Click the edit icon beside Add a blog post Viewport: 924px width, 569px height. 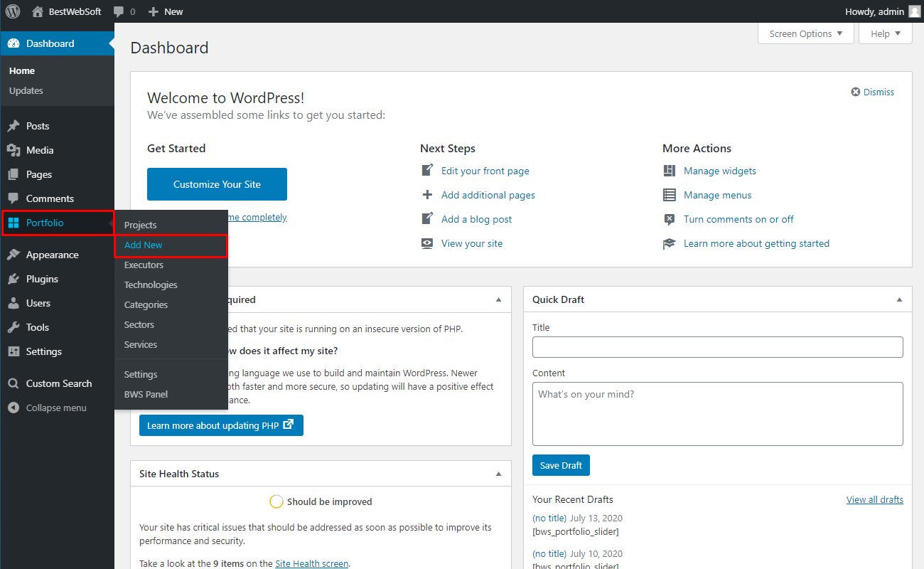click(427, 219)
